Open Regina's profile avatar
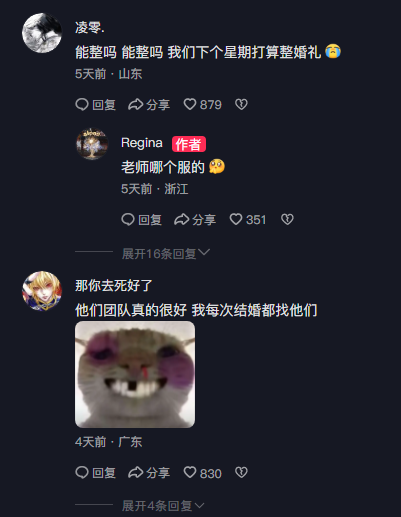The height and width of the screenshot is (517, 401). click(92, 144)
